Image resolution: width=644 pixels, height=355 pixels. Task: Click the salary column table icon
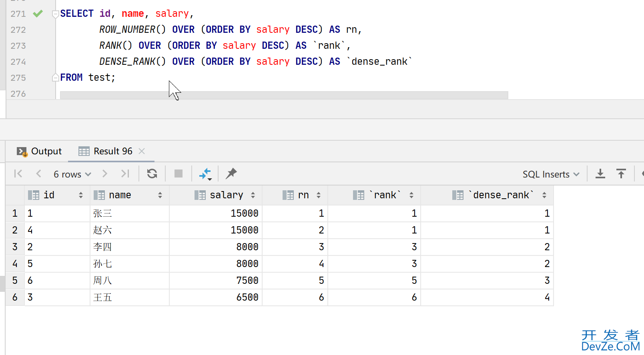pos(200,195)
